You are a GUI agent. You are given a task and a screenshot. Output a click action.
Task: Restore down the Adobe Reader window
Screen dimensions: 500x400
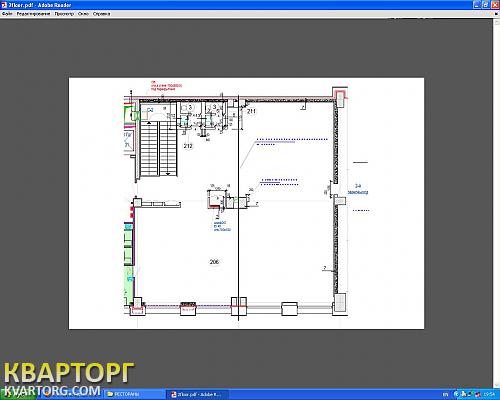tap(486, 5)
